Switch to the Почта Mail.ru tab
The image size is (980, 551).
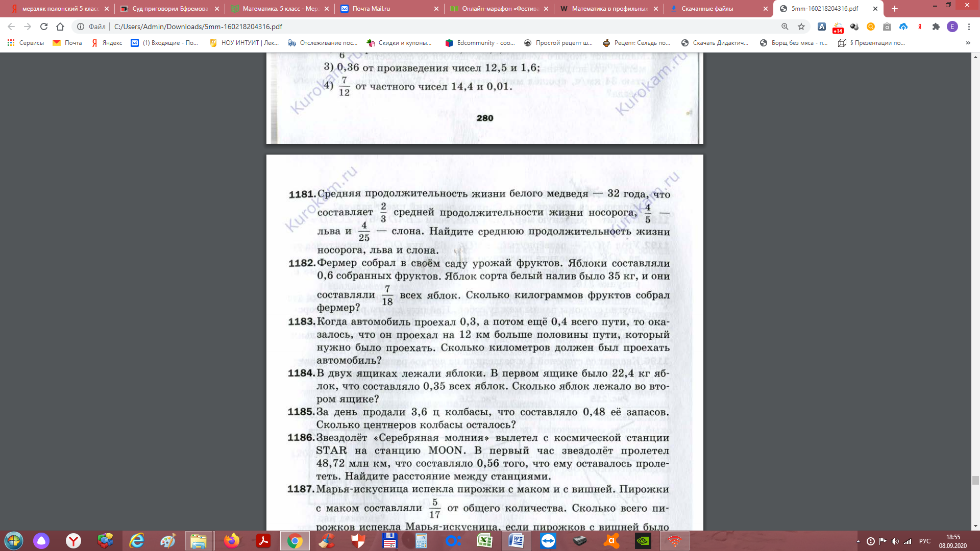371,9
